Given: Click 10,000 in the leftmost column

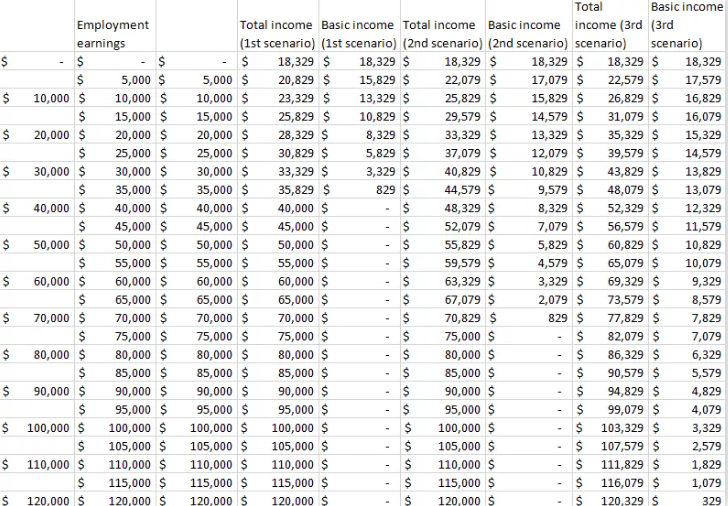Looking at the screenshot, I should point(50,98).
